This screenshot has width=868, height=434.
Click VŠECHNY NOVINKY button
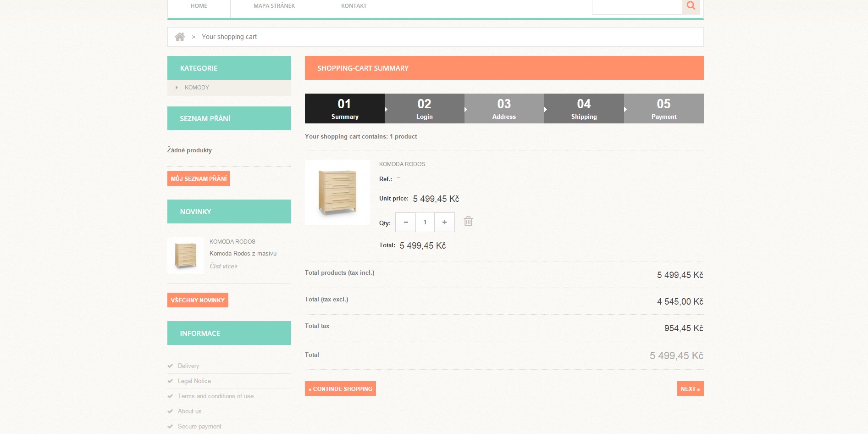pos(198,300)
